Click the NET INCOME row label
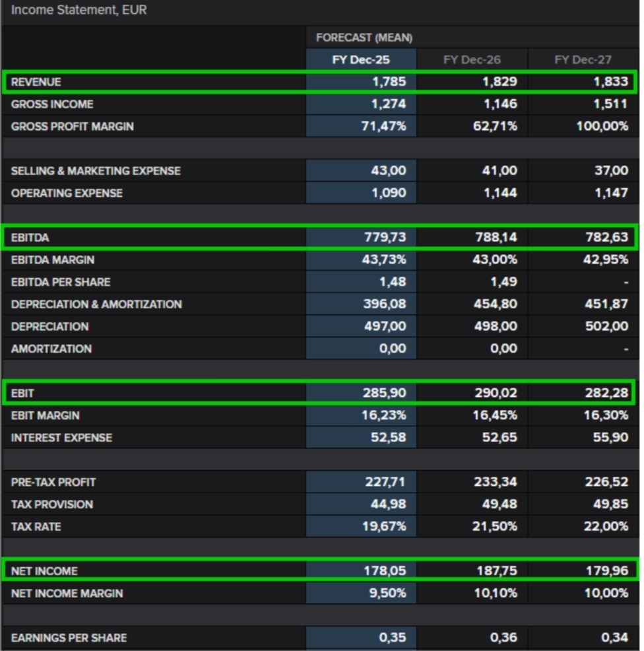Screen dimensions: 644x651 pyautogui.click(x=44, y=571)
